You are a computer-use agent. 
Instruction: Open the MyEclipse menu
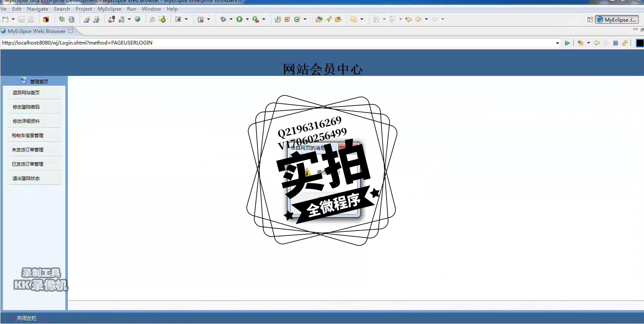tap(110, 9)
